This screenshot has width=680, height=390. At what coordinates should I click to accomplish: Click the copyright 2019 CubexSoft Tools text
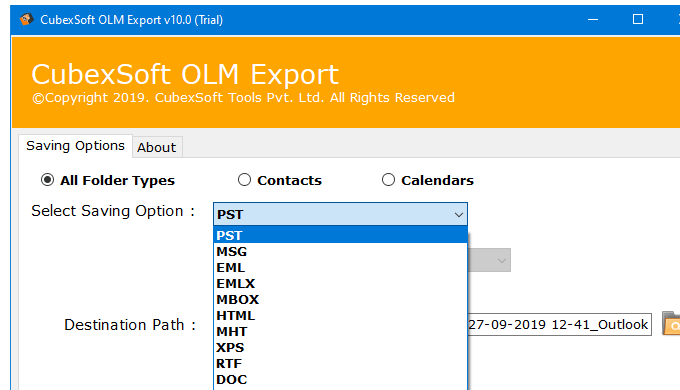point(243,98)
